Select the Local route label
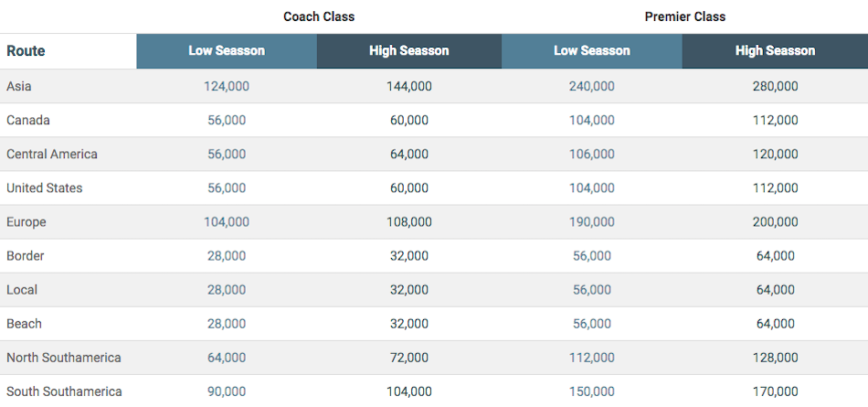This screenshot has height=407, width=868. (x=22, y=289)
